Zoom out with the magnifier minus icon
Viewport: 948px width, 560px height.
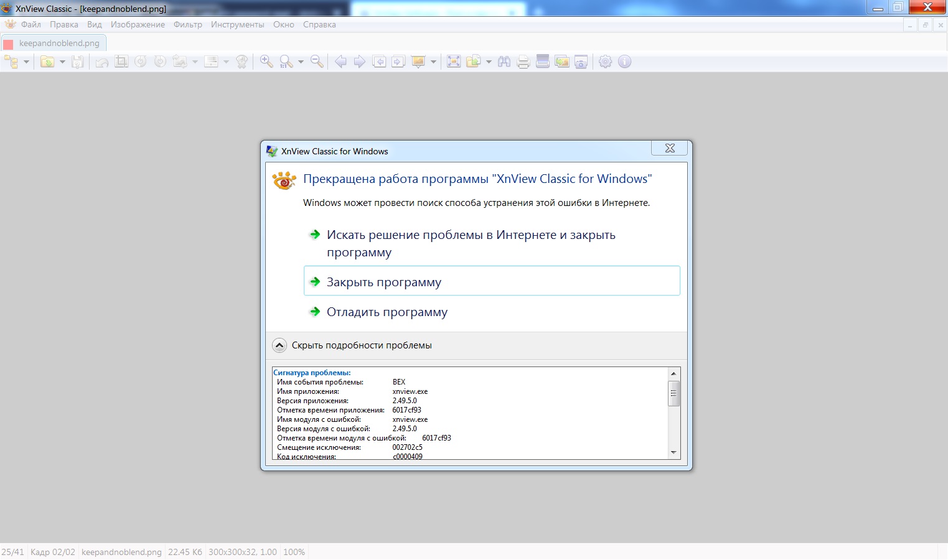[317, 62]
